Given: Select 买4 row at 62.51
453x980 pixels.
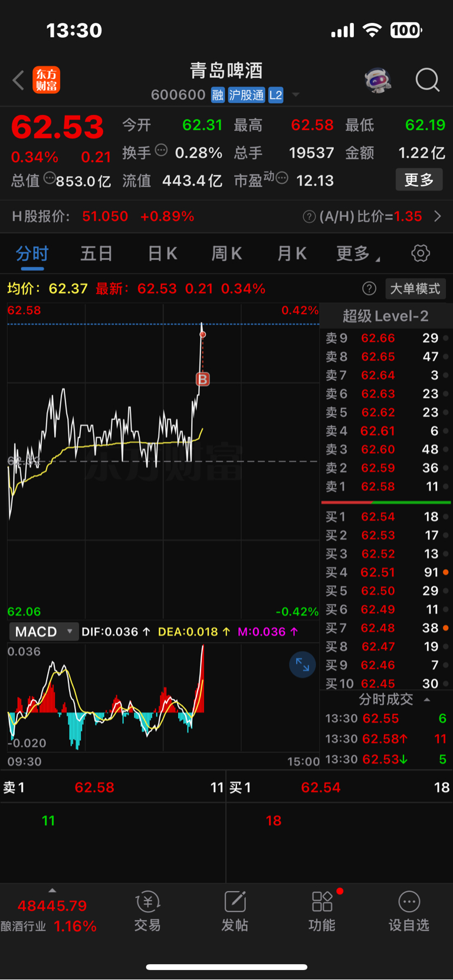Looking at the screenshot, I should point(387,572).
